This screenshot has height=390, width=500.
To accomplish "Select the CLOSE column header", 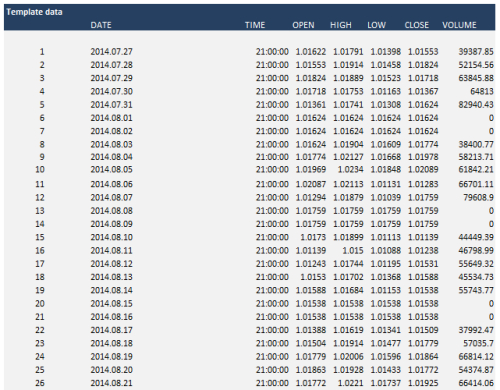I will pyautogui.click(x=417, y=25).
